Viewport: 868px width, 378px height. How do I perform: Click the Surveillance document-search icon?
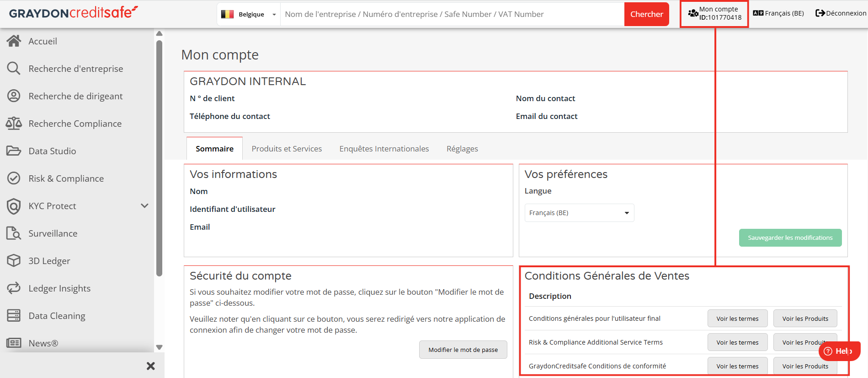coord(14,233)
